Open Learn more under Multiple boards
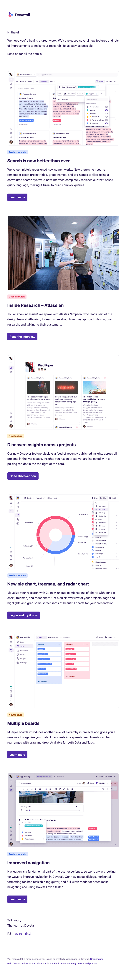This screenshot has height=980, width=126. tap(17, 754)
